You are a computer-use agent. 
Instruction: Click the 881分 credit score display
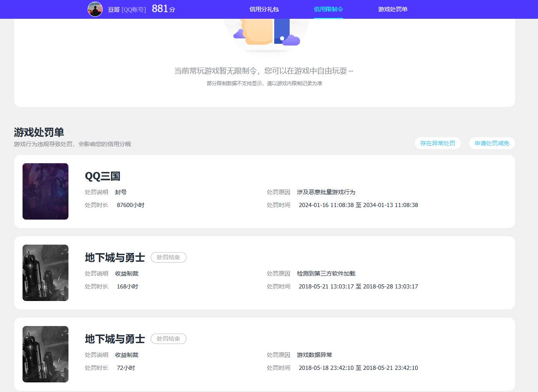click(163, 8)
